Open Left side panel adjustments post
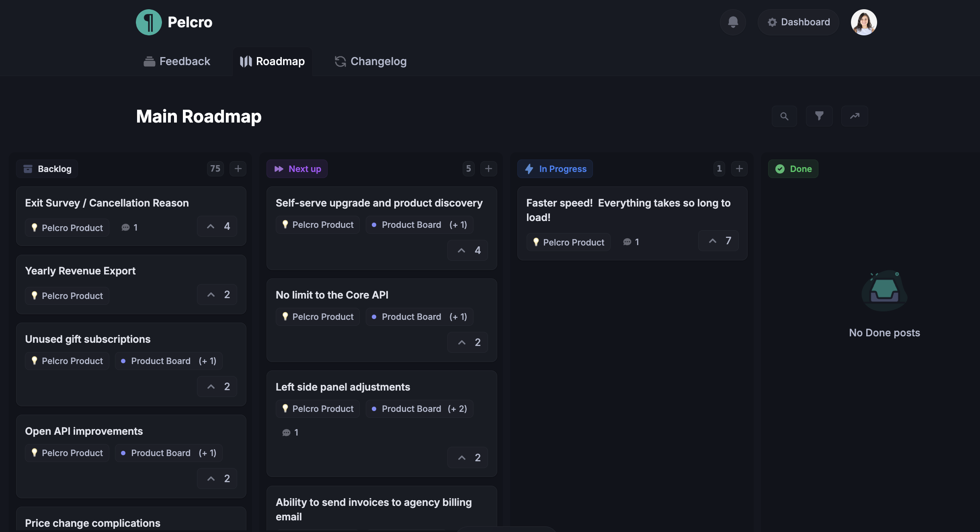The height and width of the screenshot is (532, 980). coord(343,387)
